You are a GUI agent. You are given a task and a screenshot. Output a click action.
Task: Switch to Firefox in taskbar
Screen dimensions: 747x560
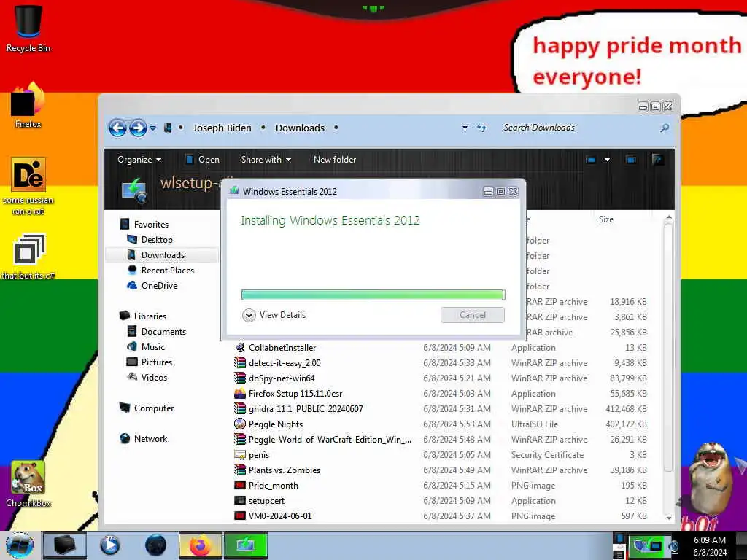pyautogui.click(x=201, y=545)
